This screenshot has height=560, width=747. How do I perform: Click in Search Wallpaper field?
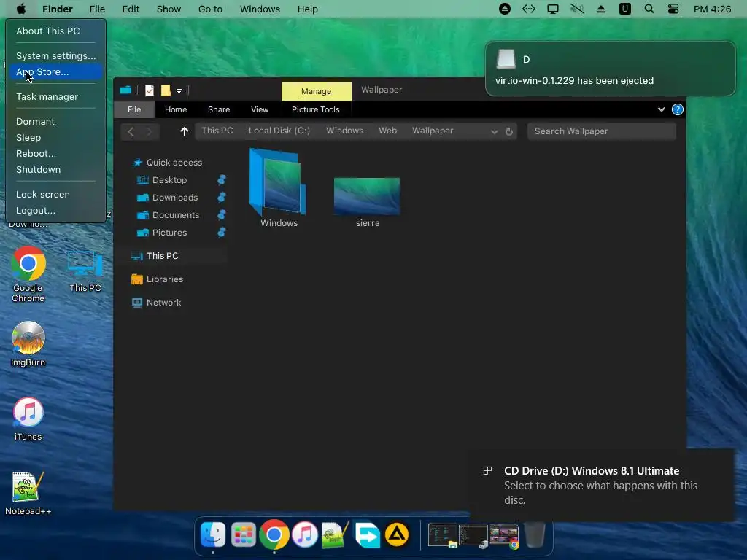pyautogui.click(x=602, y=131)
